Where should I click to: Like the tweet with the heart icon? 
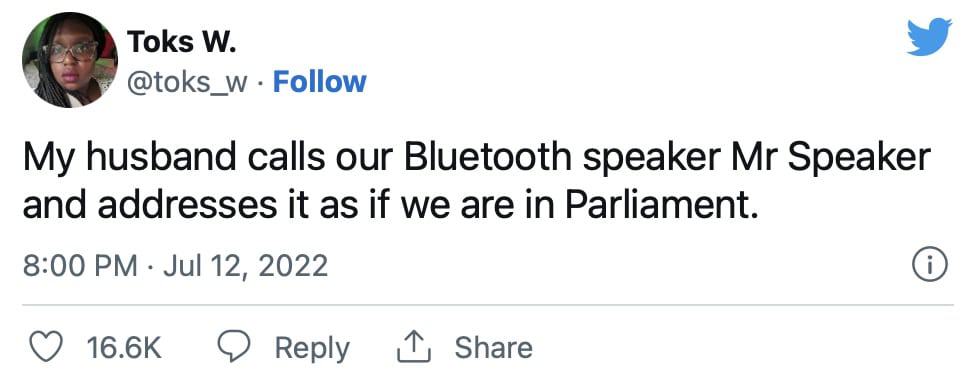[46, 347]
